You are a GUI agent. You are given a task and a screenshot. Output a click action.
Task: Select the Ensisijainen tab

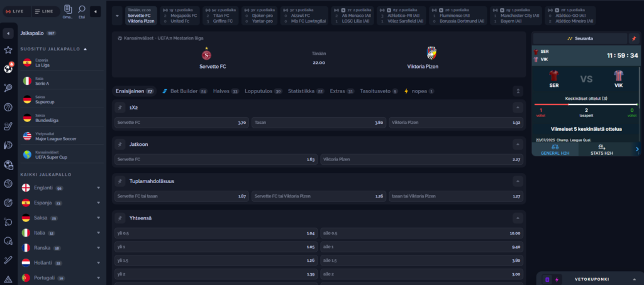click(134, 91)
